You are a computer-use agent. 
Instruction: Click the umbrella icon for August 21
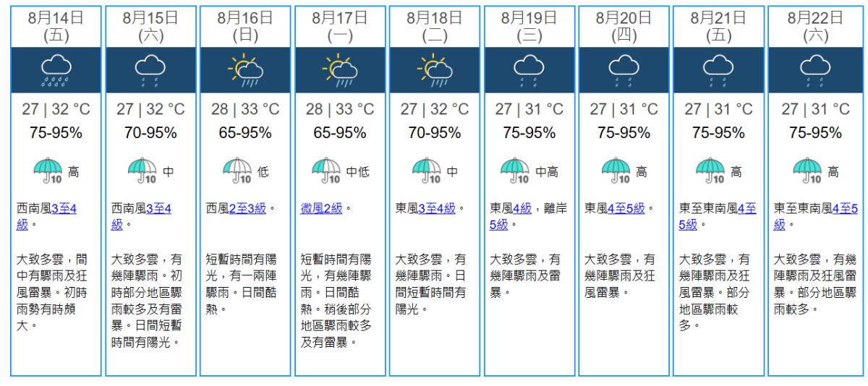(710, 171)
